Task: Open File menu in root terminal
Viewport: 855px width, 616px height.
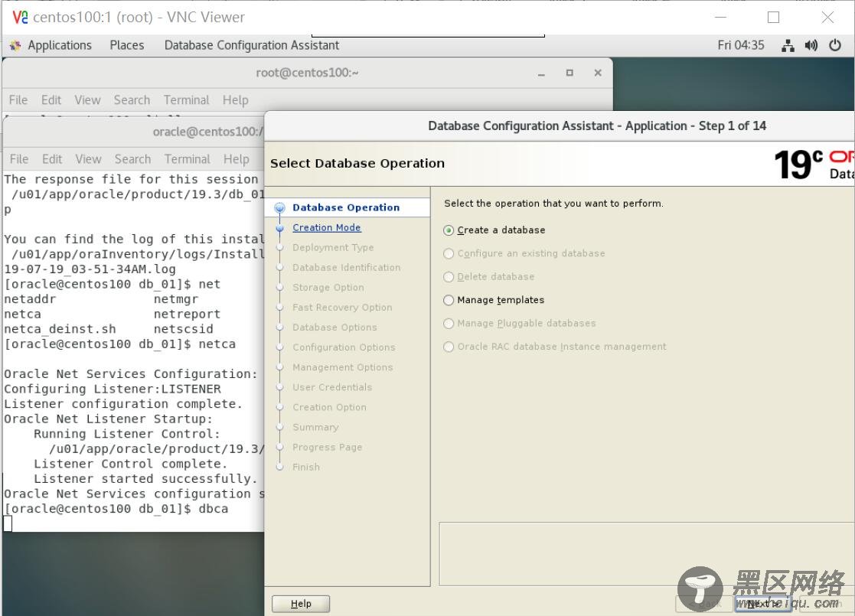Action: tap(18, 100)
